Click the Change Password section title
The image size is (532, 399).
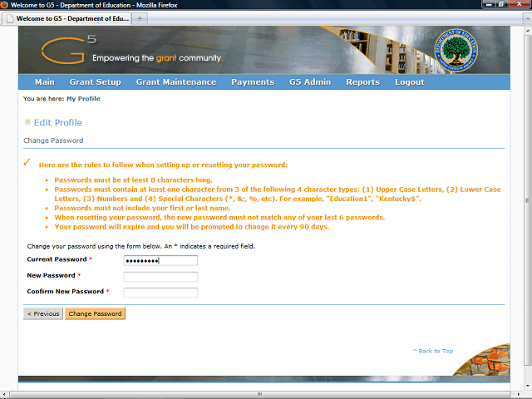(53, 140)
